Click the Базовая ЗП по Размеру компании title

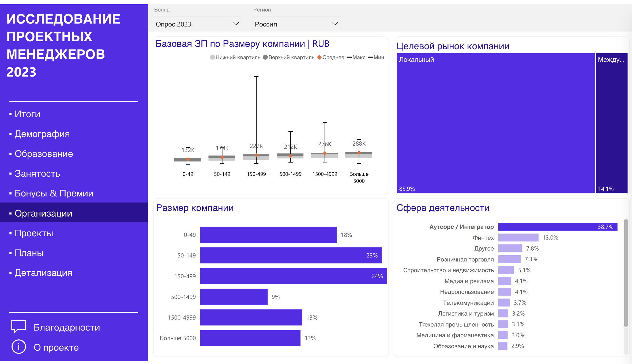(x=242, y=44)
